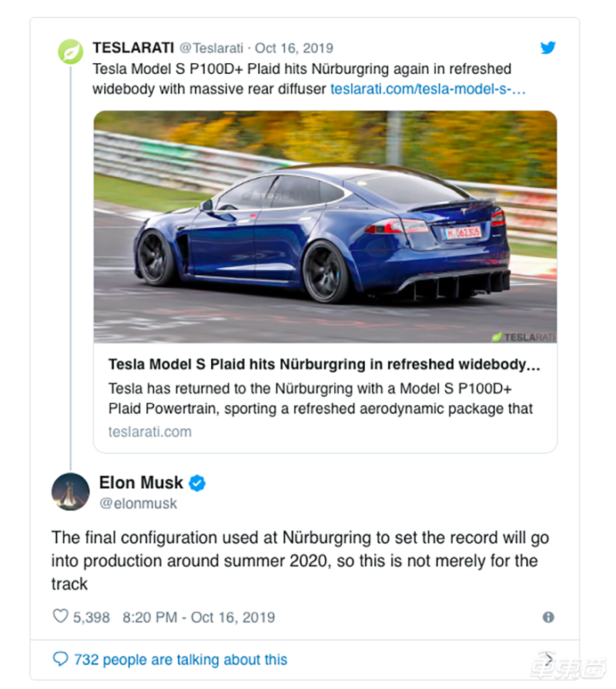616x689 pixels.
Task: Click the Elon Musk display name
Action: click(x=141, y=483)
